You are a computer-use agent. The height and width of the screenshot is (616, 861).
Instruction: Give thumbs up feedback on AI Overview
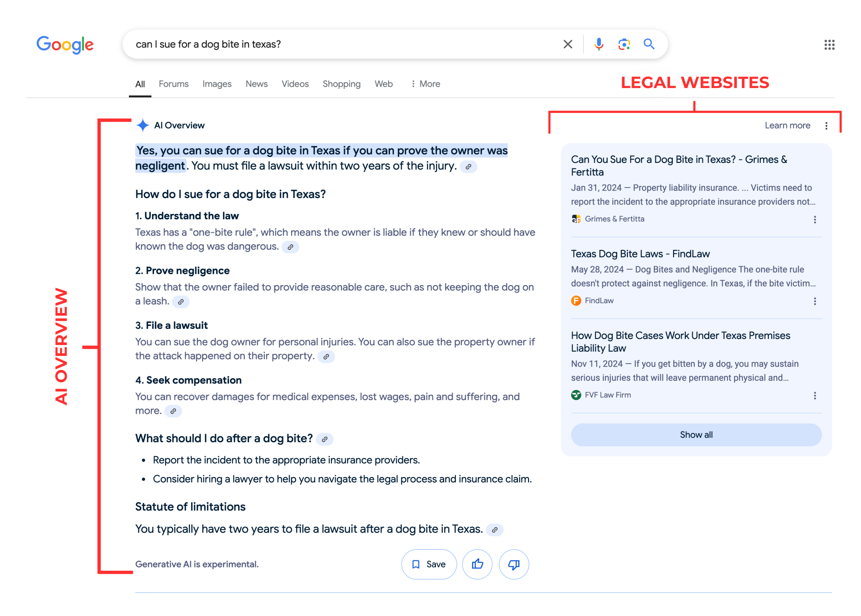(x=477, y=564)
